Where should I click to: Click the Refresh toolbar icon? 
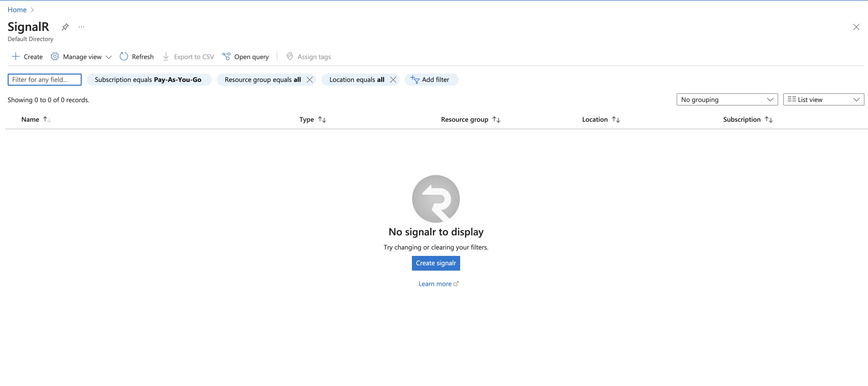tap(124, 57)
